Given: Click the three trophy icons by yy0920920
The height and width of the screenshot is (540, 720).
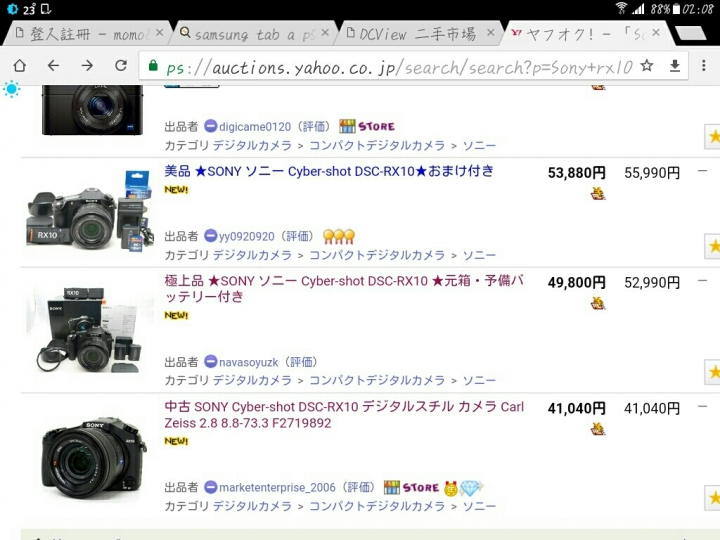Looking at the screenshot, I should [339, 236].
